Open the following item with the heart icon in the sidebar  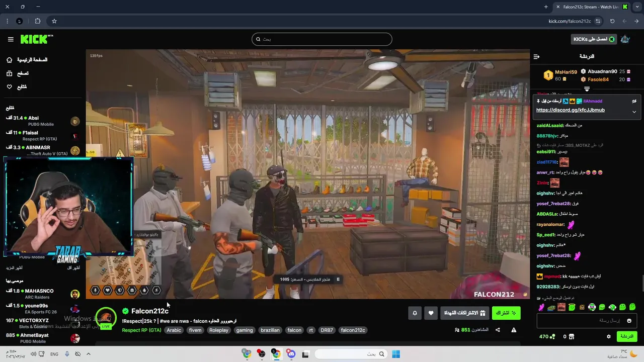click(16, 87)
